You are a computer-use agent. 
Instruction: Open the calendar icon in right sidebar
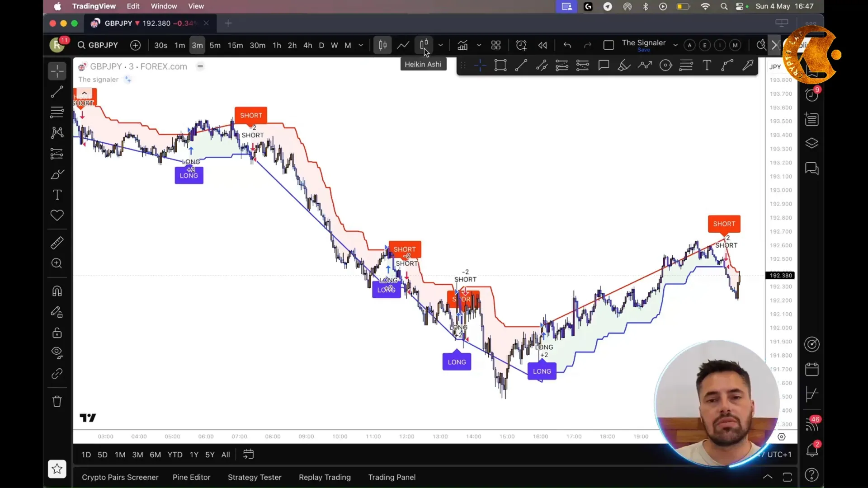point(812,369)
